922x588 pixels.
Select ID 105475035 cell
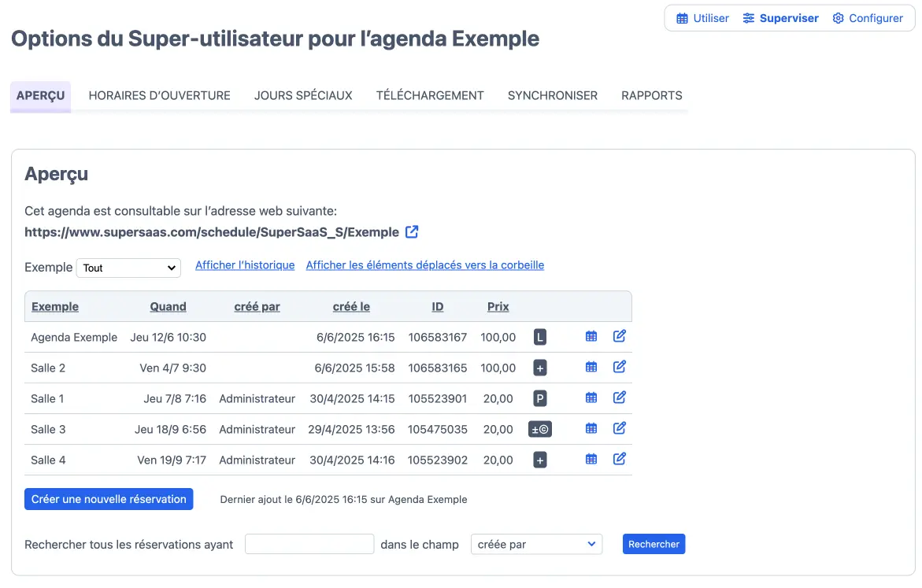click(x=438, y=429)
